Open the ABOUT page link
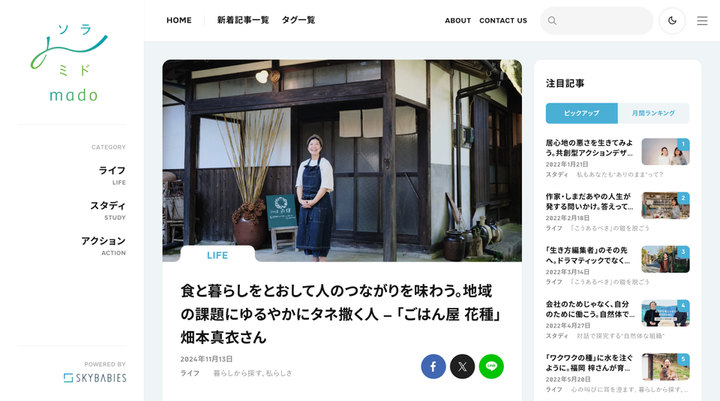720x401 pixels. click(x=458, y=21)
